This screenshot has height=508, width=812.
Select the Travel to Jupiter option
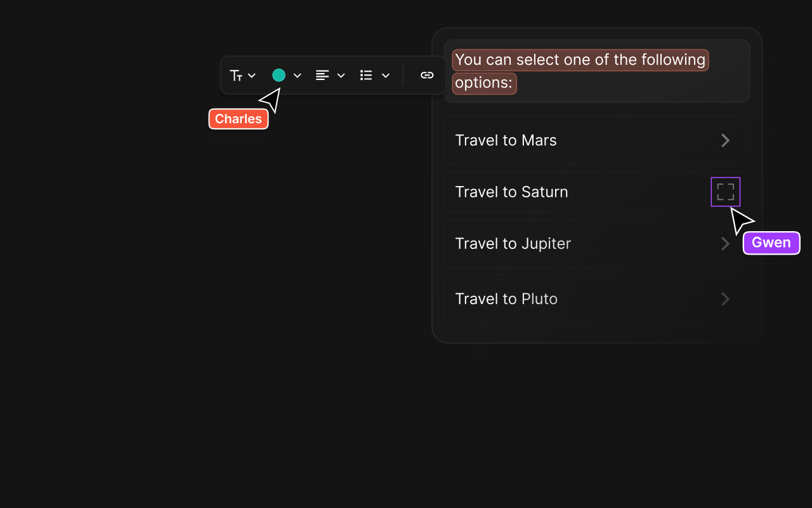click(x=513, y=244)
